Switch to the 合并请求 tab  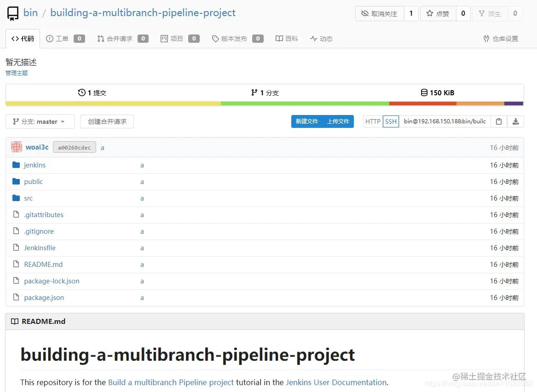(122, 39)
